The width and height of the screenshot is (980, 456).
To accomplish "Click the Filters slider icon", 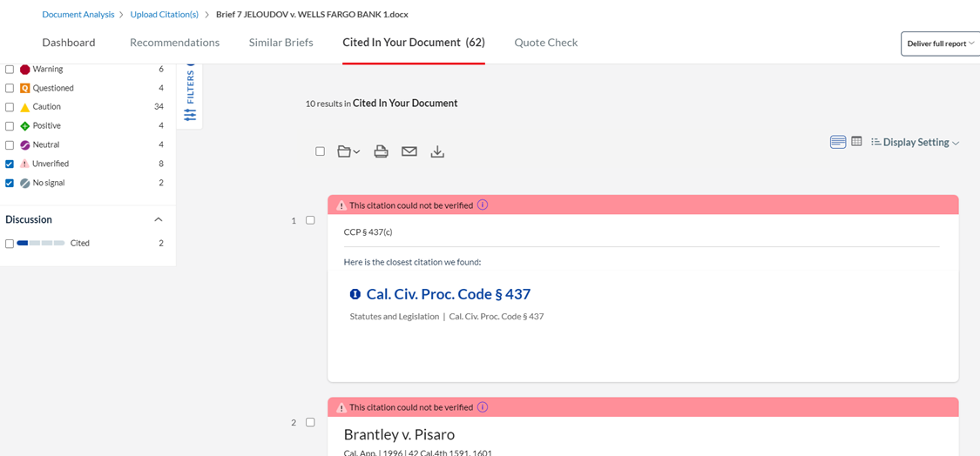I will tap(191, 115).
